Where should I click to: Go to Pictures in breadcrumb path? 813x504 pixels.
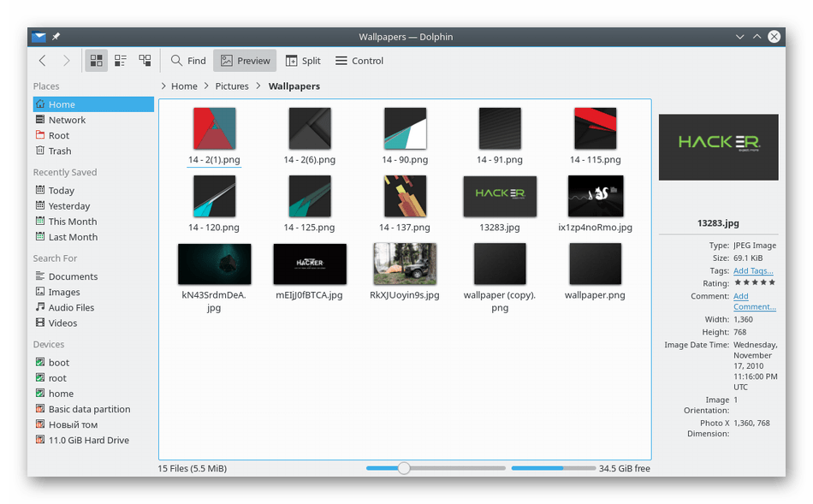232,86
